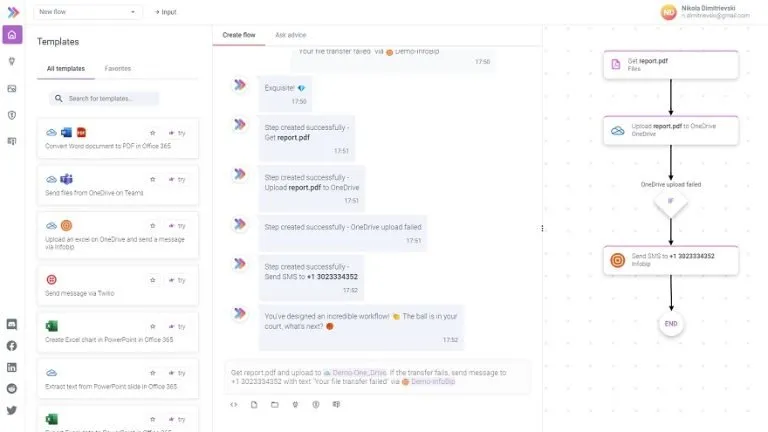Image resolution: width=768 pixels, height=432 pixels.
Task: Star the Create Excel chart in PowerPoint template
Action: tap(153, 327)
